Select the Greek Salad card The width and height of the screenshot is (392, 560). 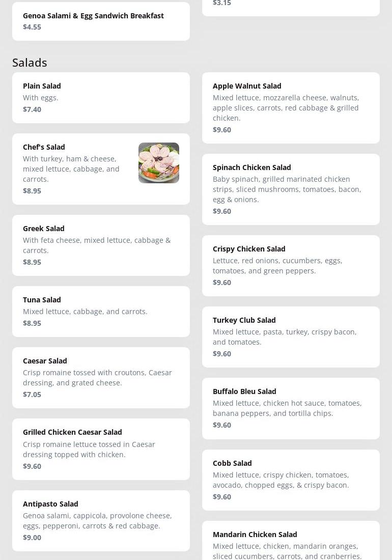tap(101, 245)
